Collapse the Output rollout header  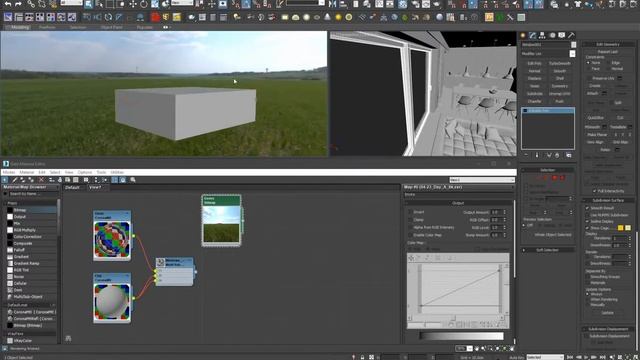click(458, 203)
